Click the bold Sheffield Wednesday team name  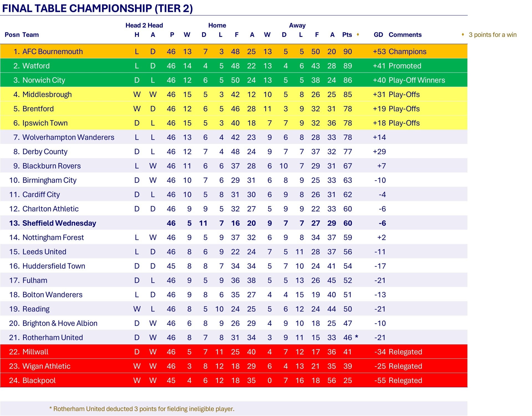(59, 223)
